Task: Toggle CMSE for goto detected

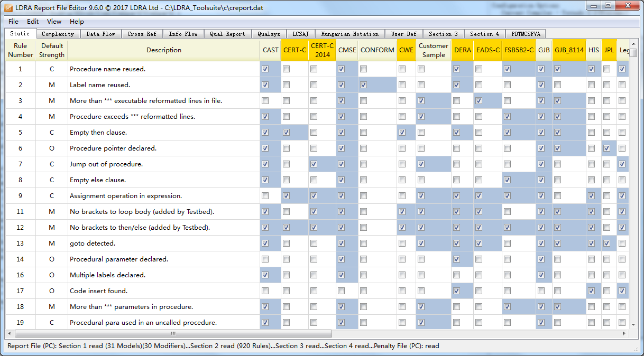Action: pyautogui.click(x=341, y=243)
